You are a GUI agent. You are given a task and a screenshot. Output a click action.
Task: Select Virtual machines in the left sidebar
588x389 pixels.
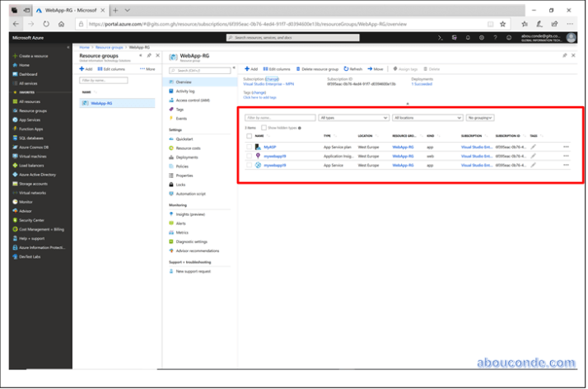coord(33,156)
